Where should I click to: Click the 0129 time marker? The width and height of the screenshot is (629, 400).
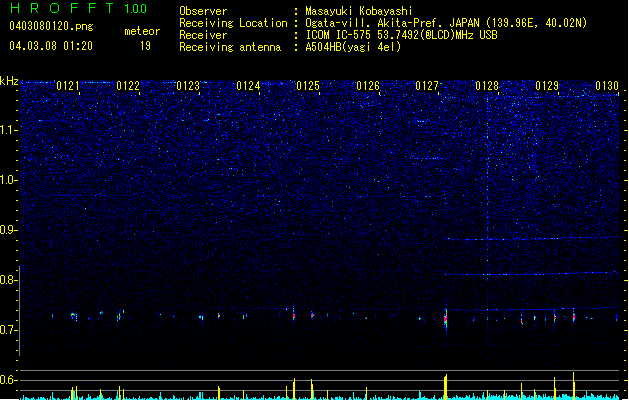tap(547, 86)
